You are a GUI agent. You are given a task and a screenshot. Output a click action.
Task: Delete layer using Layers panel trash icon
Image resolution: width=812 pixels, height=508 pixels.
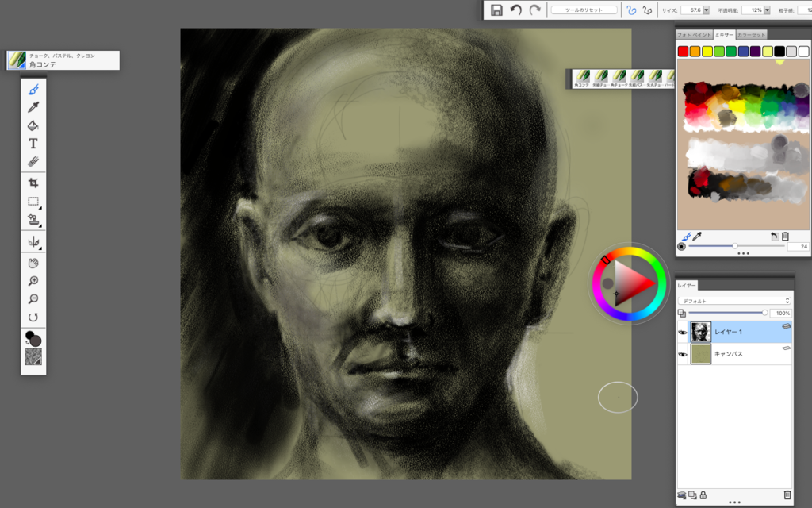point(787,495)
